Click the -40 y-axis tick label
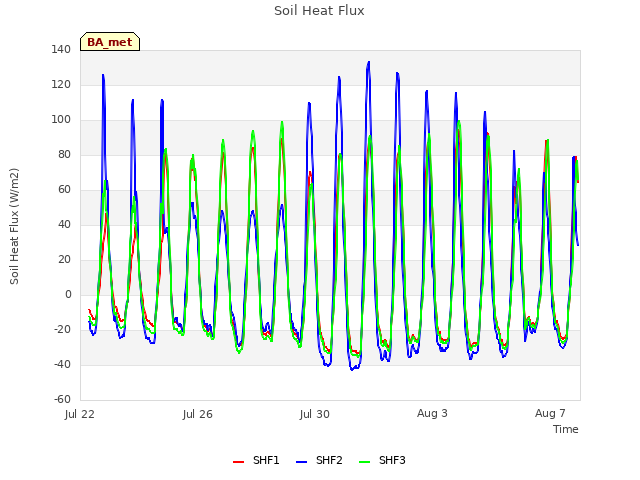640x480 pixels. tap(62, 365)
